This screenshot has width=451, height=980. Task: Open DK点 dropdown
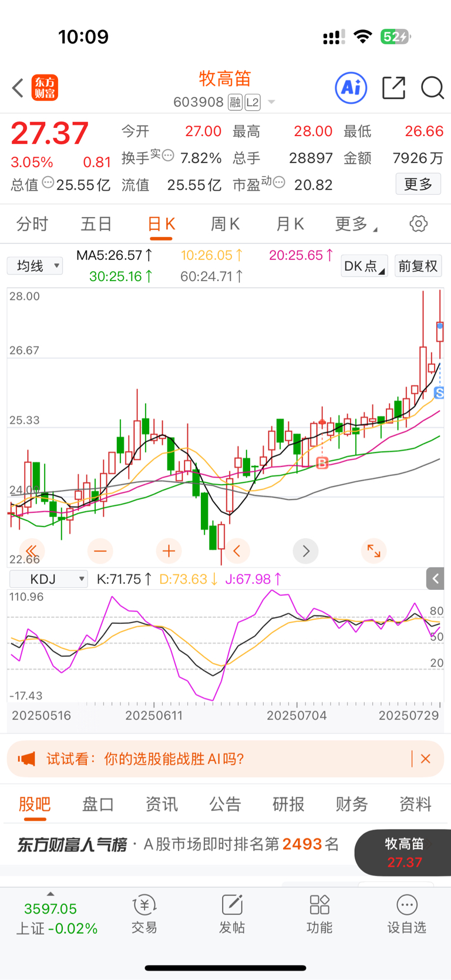(364, 266)
